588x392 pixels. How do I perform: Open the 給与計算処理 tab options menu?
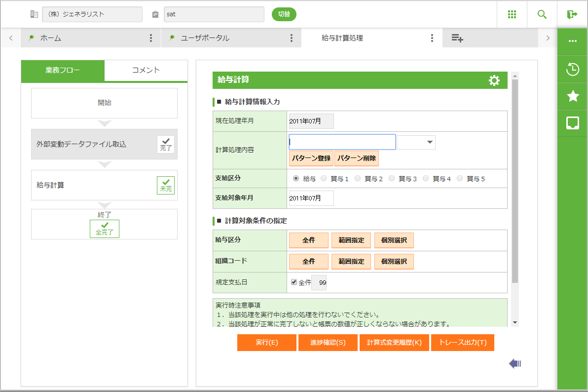(432, 38)
